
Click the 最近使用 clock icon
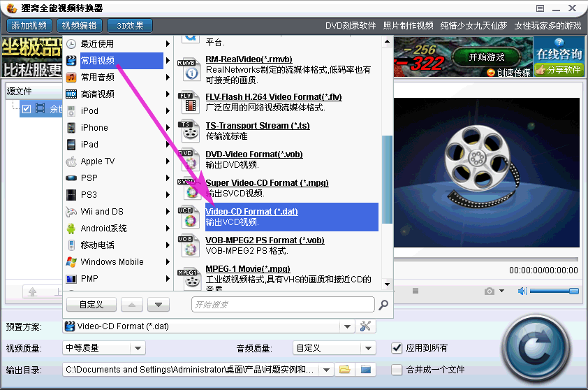coord(71,44)
